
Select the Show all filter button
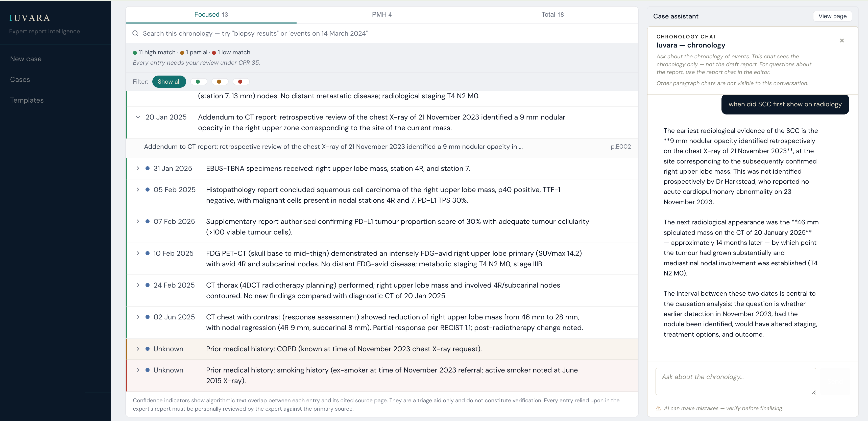pyautogui.click(x=169, y=82)
